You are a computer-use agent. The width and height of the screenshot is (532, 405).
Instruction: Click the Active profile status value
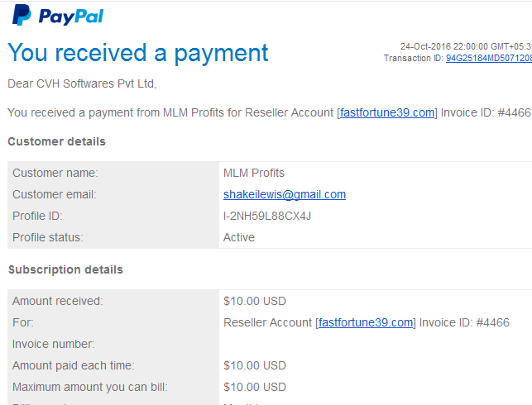point(238,237)
